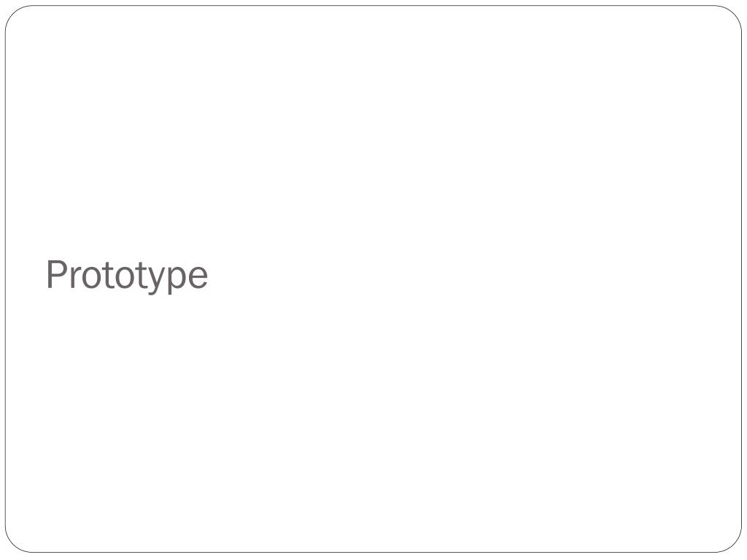Click the blank area above the Prototype title
The width and height of the screenshot is (747, 560).
tap(373, 133)
